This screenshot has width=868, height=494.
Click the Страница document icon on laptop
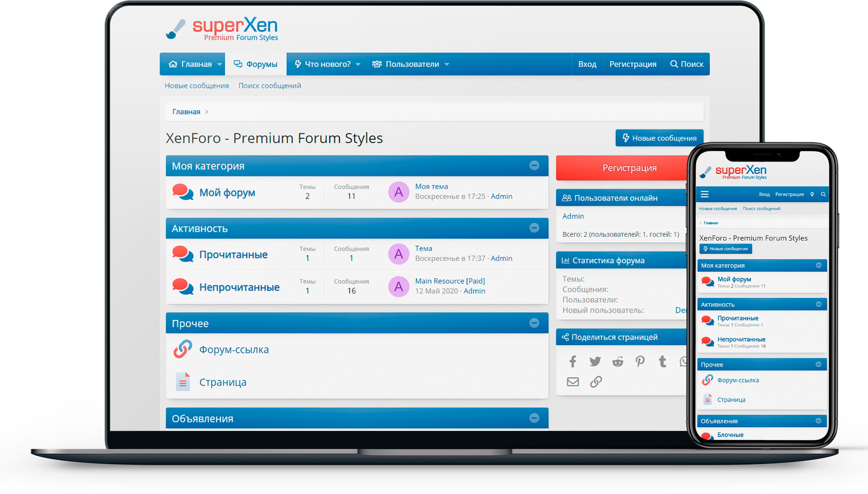[x=183, y=382]
